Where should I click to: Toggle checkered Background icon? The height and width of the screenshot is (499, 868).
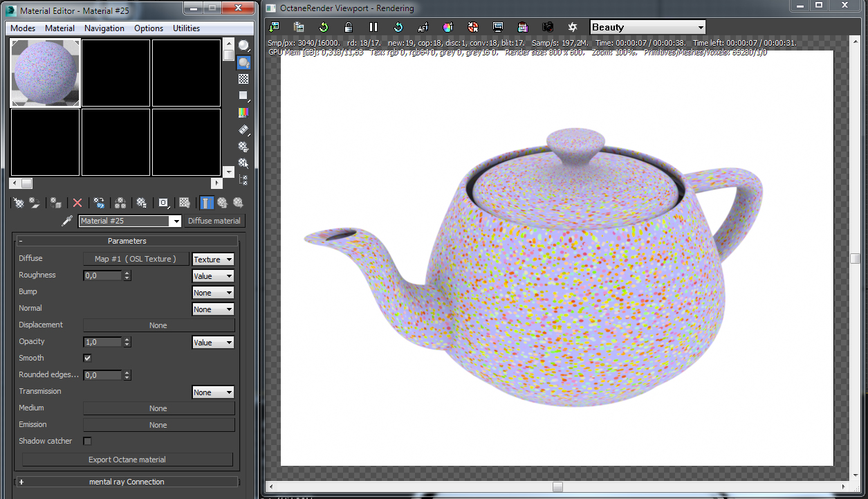click(243, 79)
